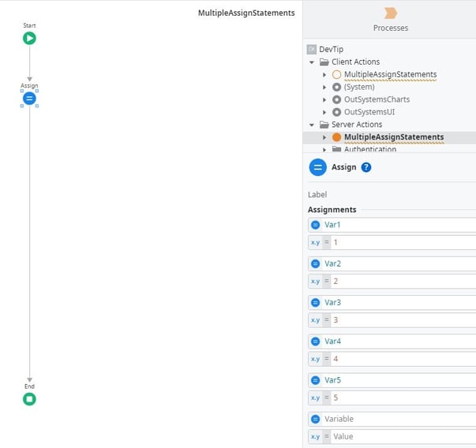Screen dimensions: 476x448
Task: Select OutSystemsUI in the tree
Action: (369, 112)
